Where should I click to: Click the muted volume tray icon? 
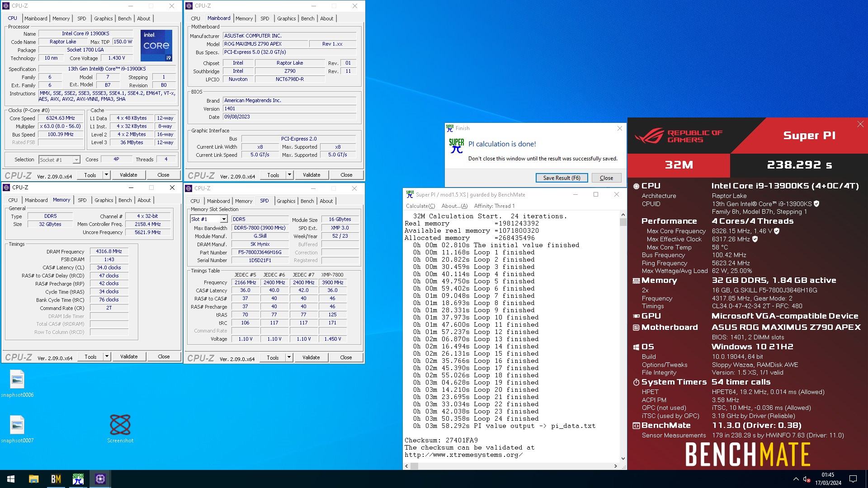point(807,479)
